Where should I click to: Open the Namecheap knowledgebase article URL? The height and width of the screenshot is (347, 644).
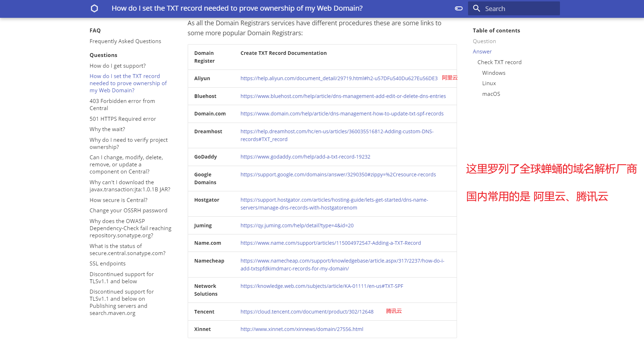click(342, 265)
